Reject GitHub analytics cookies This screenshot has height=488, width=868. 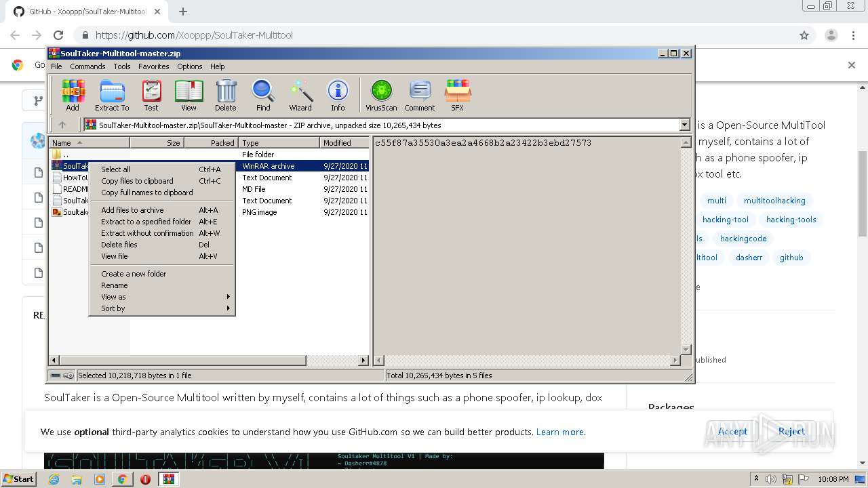(791, 431)
